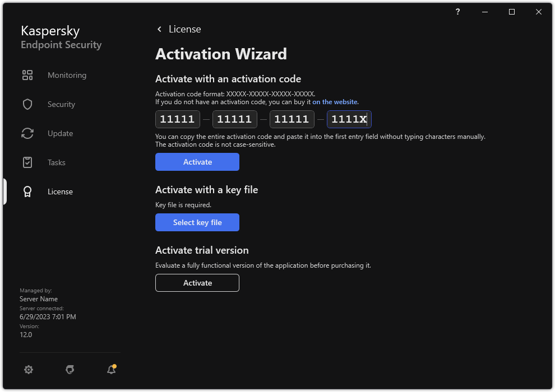
Task: Select the Monitoring menu entry by its label
Action: pyautogui.click(x=67, y=75)
